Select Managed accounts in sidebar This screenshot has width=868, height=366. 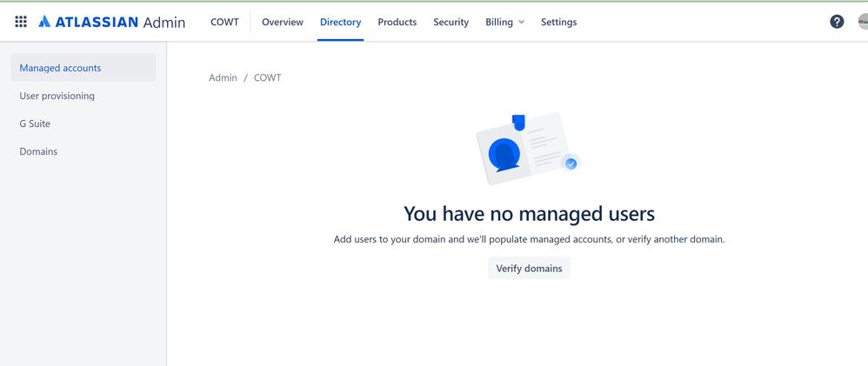(83, 68)
